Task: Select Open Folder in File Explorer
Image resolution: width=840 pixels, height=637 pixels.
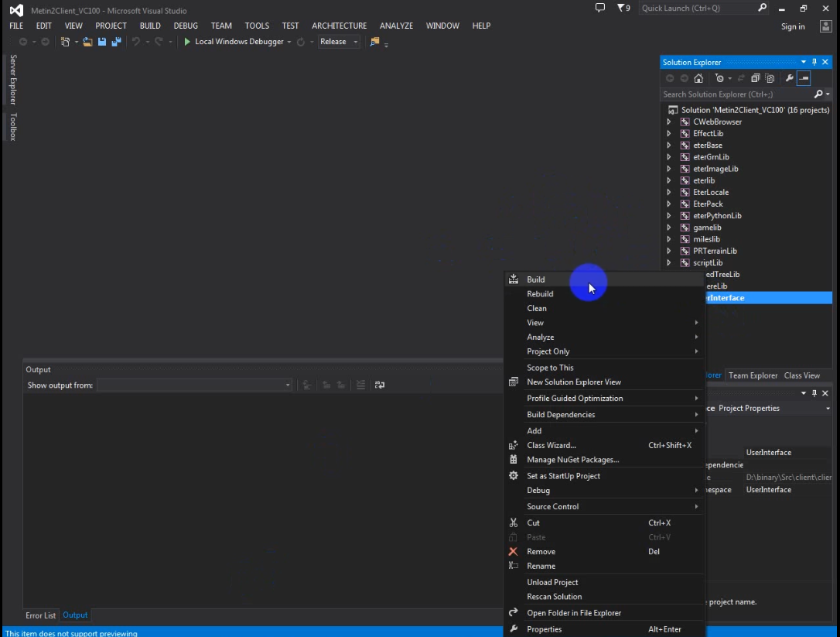Action: (x=604, y=613)
